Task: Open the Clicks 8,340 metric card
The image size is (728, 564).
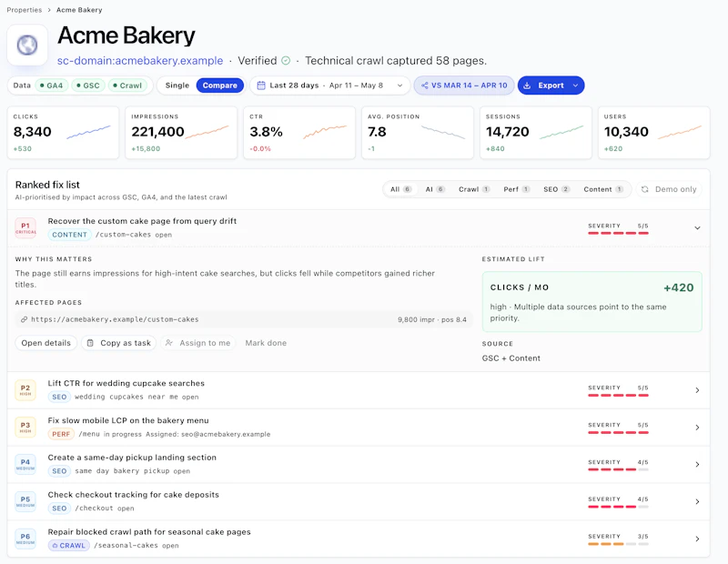Action: (x=63, y=133)
